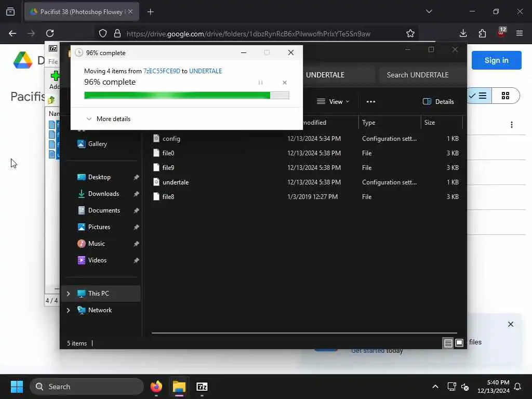
Task: Open the UNDERTALE destination link
Action: pyautogui.click(x=205, y=71)
